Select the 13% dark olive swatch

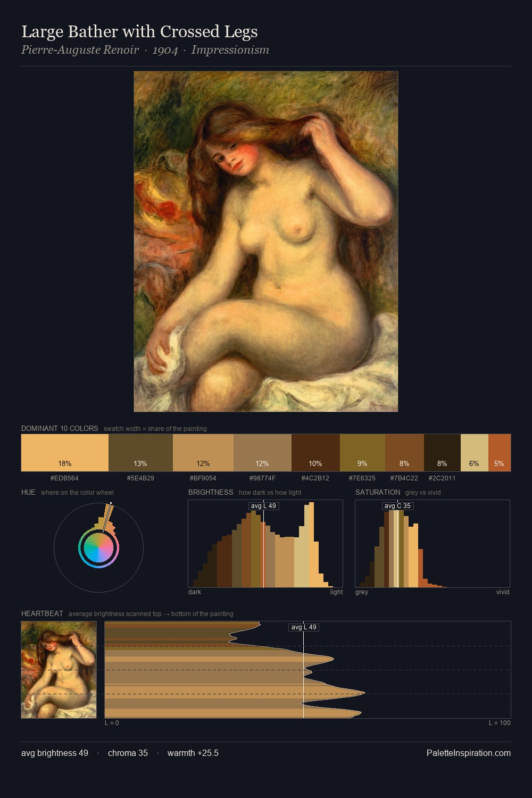pos(140,453)
